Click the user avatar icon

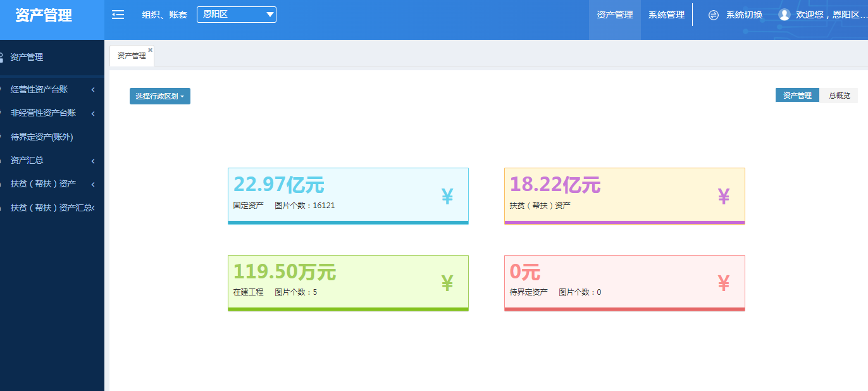coord(784,15)
